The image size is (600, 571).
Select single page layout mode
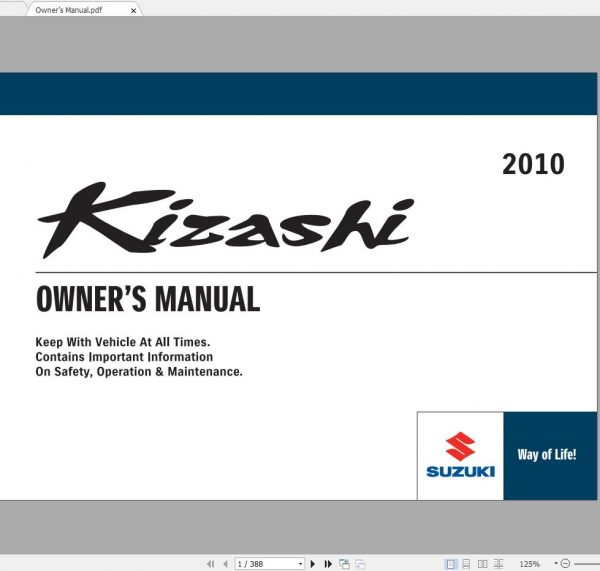click(451, 564)
